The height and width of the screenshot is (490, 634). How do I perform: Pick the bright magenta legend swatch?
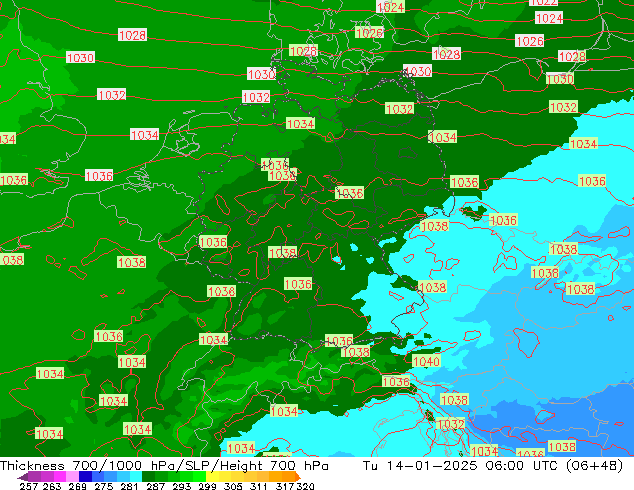[x=59, y=477]
